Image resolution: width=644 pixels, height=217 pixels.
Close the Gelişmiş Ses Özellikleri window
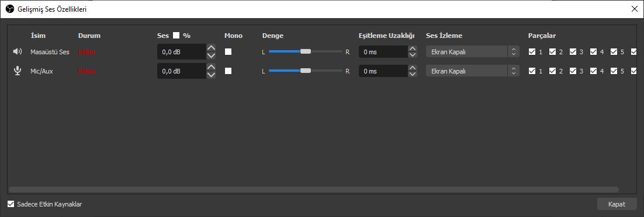pyautogui.click(x=634, y=9)
